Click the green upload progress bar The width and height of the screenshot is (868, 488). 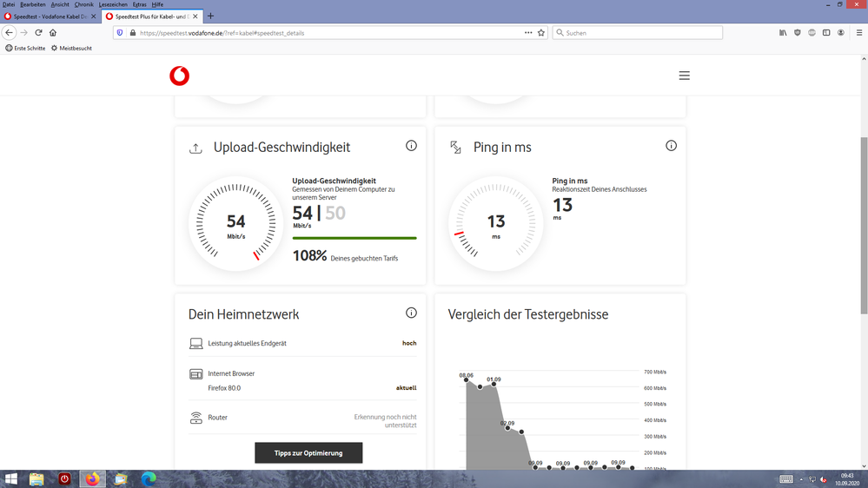(354, 238)
